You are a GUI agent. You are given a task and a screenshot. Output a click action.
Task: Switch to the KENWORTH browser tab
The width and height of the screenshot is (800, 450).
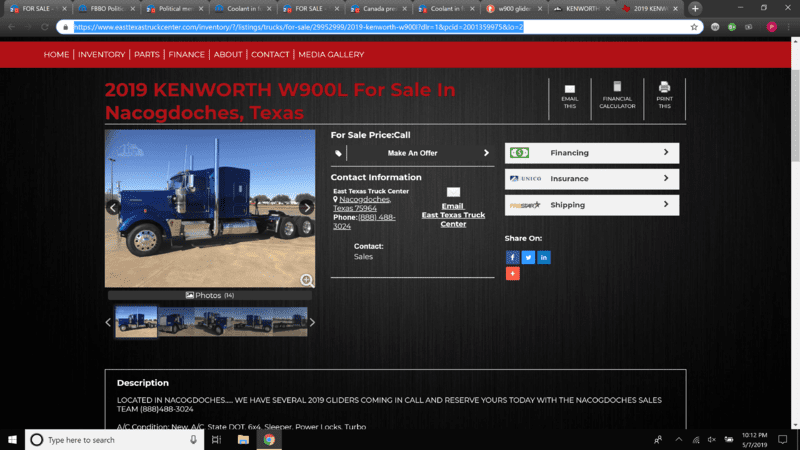(x=582, y=9)
